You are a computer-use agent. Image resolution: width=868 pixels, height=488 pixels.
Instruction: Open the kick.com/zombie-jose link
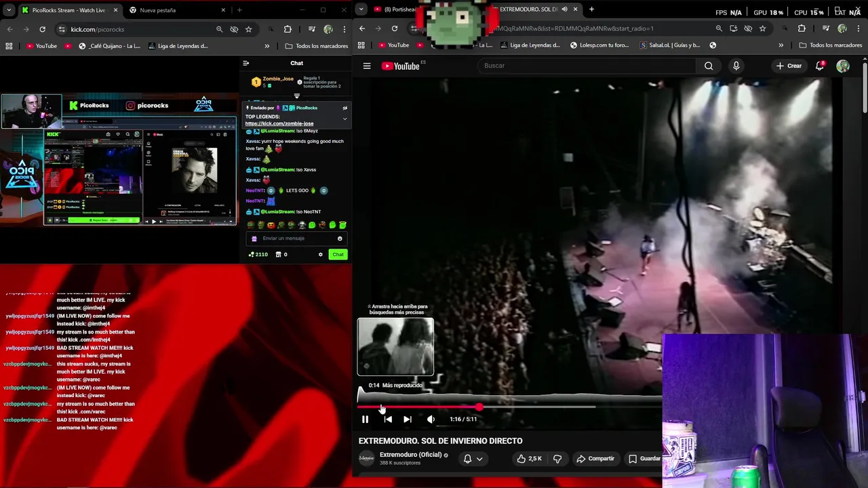tap(279, 124)
